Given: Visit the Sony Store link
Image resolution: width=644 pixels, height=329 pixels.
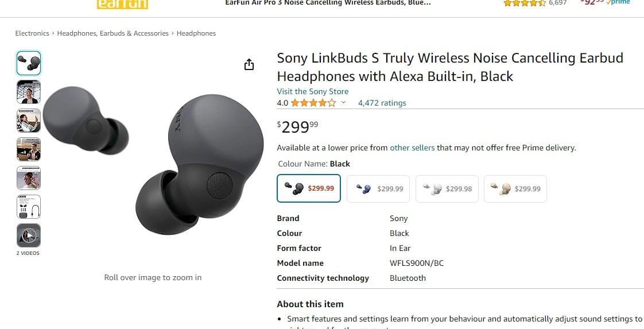Looking at the screenshot, I should 312,91.
